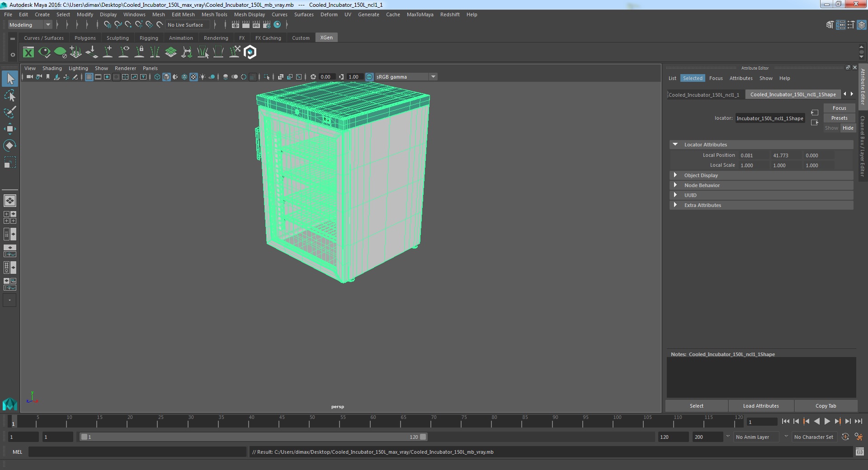Screen dimensions: 868x470
Task: Open the Script Editor icon
Action: tap(859, 451)
